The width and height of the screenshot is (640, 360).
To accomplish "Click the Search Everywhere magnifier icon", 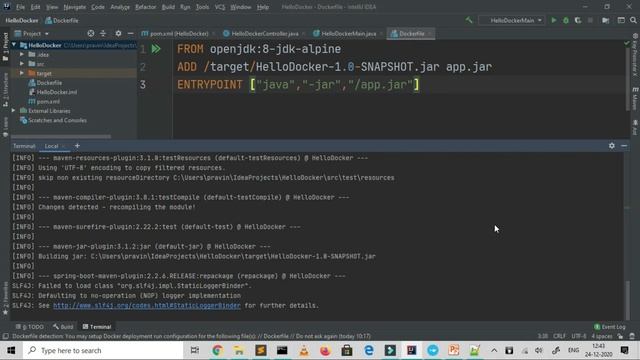I will point(633,20).
